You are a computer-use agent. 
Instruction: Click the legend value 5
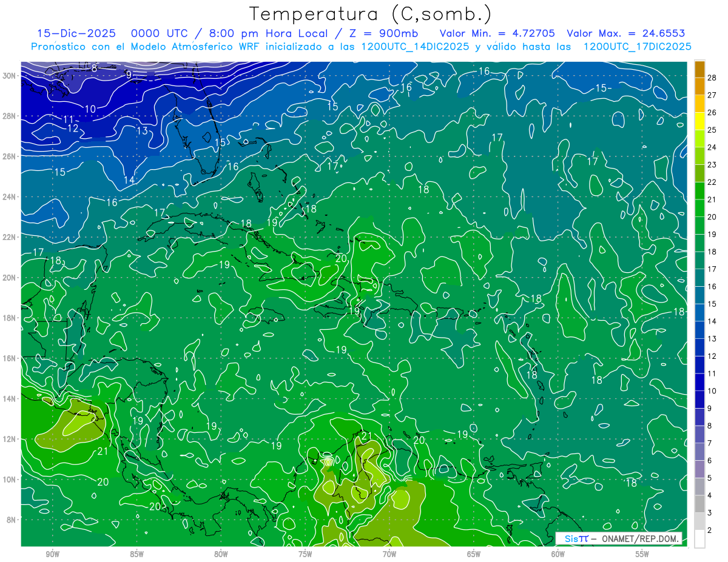[710, 478]
